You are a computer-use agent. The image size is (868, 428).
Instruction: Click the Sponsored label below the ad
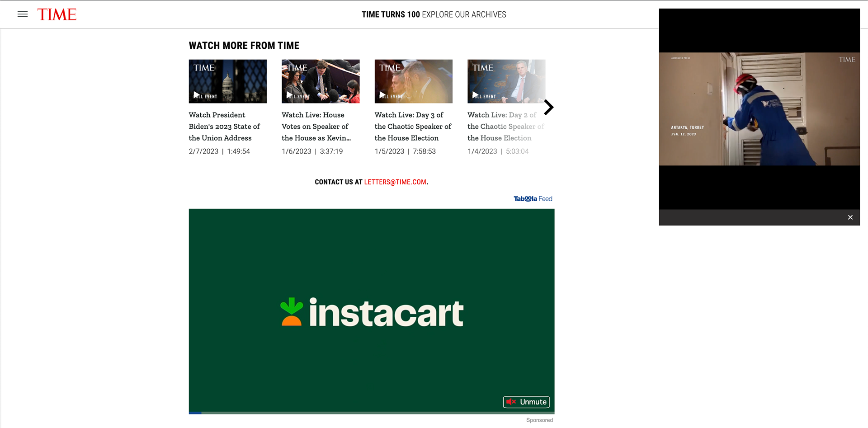[x=539, y=420]
